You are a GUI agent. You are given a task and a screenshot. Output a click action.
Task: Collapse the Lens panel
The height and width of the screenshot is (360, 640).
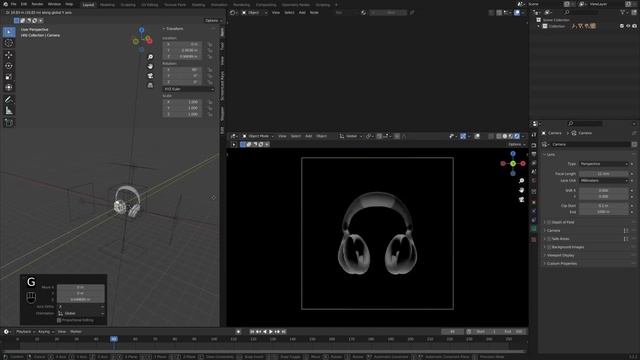(549, 155)
